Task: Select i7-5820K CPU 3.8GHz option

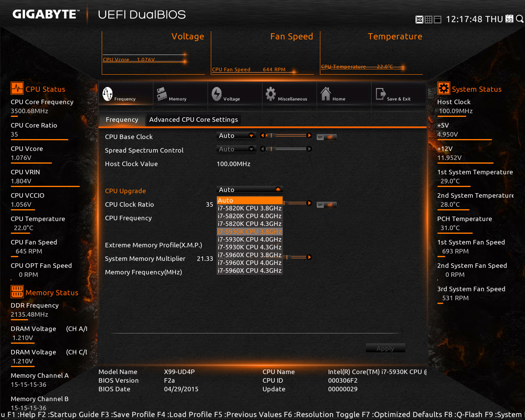Action: pos(250,208)
